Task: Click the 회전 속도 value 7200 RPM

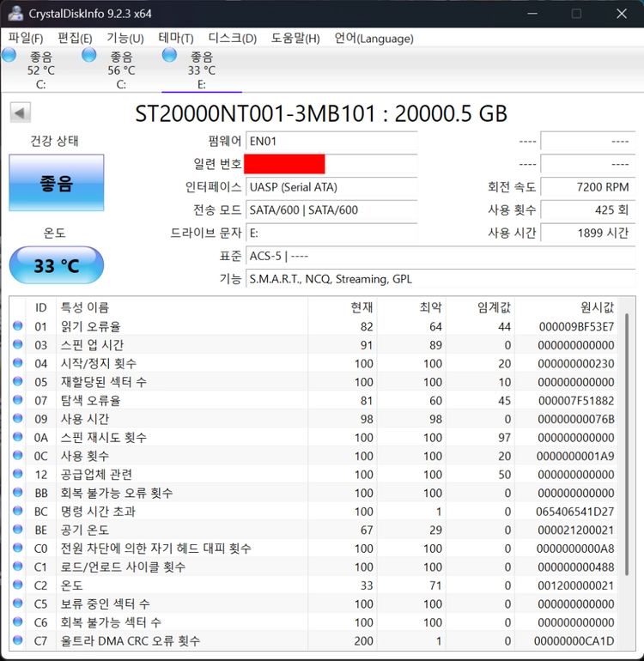Action: tap(588, 187)
